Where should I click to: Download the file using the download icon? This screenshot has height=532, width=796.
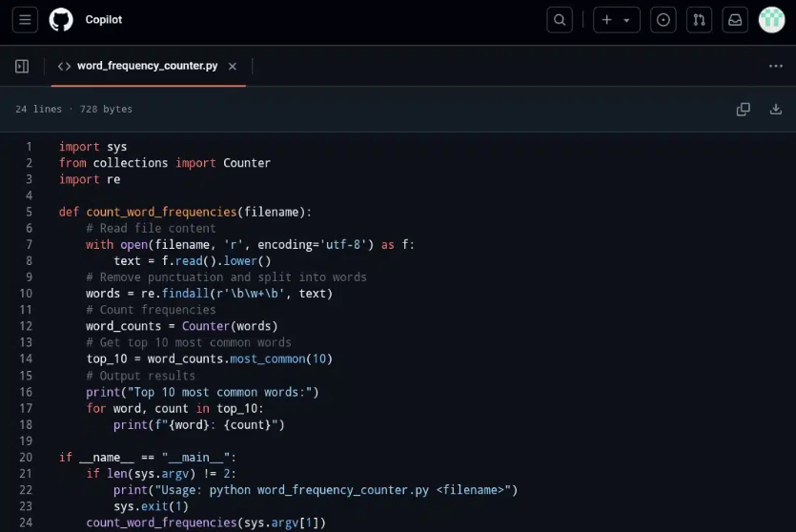pyautogui.click(x=775, y=110)
